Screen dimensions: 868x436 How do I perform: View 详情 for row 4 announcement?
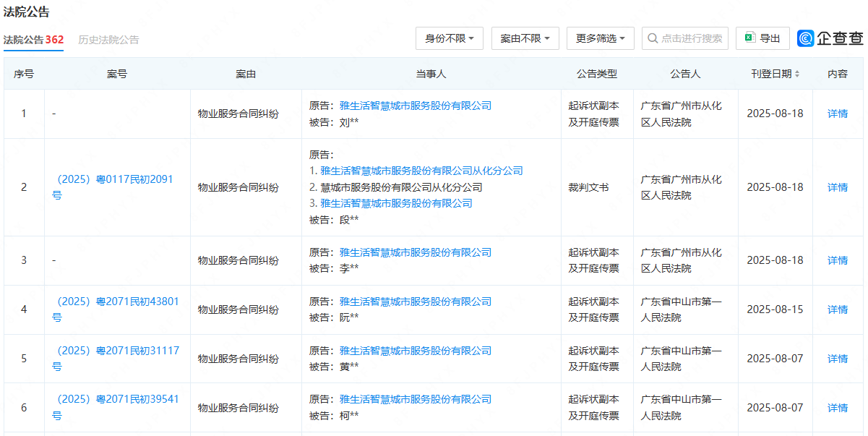pyautogui.click(x=837, y=309)
